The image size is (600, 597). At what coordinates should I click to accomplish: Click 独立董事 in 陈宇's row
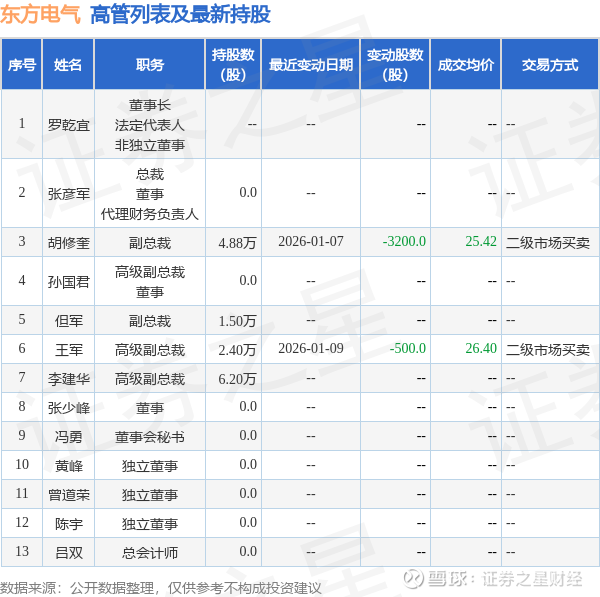[150, 524]
